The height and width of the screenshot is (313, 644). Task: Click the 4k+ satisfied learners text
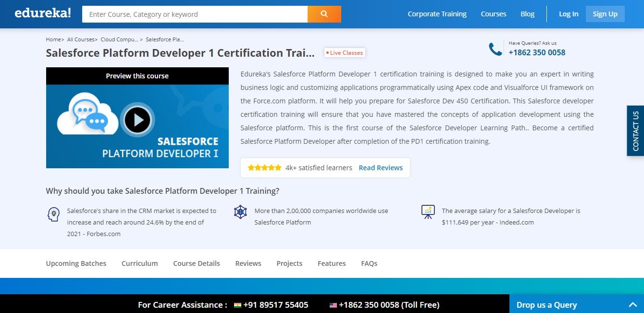click(x=319, y=168)
